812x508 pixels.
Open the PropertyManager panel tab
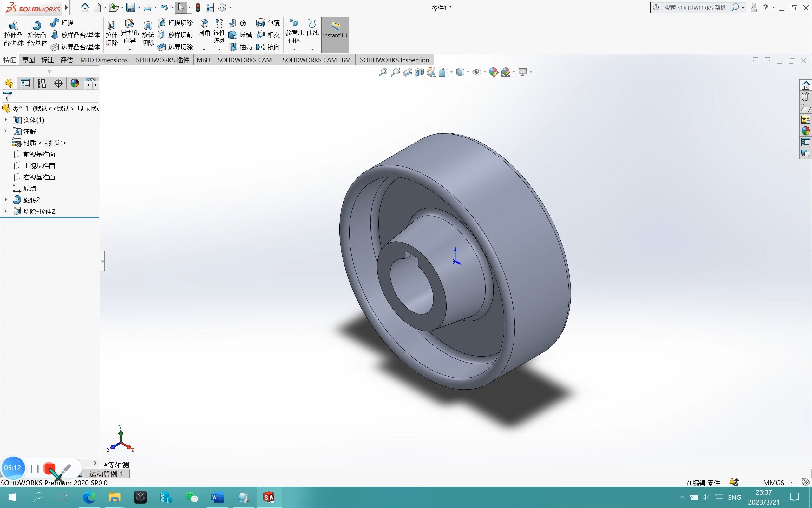click(x=25, y=83)
